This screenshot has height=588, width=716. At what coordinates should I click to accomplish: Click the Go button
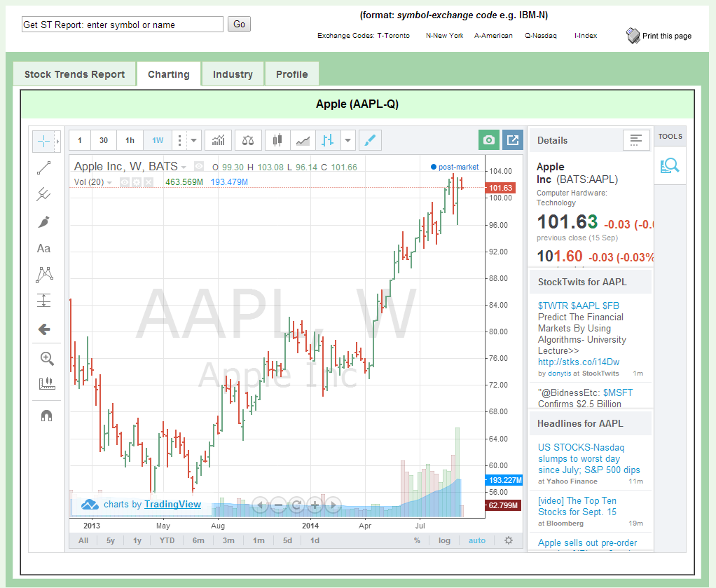[x=240, y=25]
